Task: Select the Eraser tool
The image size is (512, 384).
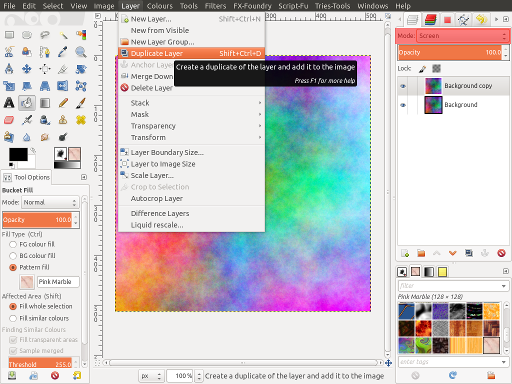Action: click(9, 120)
